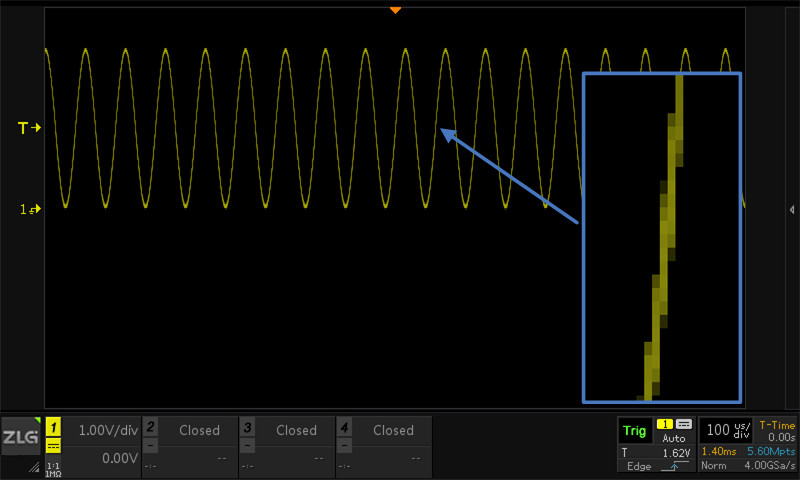
Task: Select the Edge trigger type label
Action: coord(639,466)
